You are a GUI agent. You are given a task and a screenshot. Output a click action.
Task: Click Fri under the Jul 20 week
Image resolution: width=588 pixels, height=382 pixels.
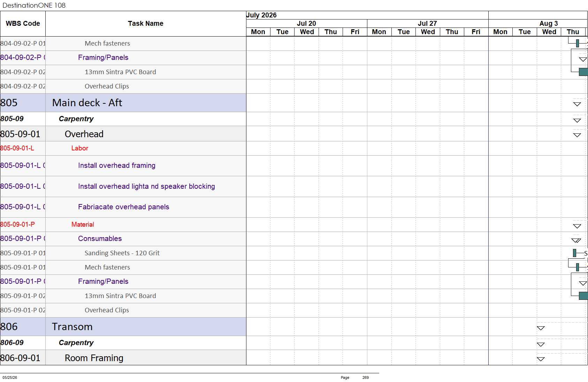pos(355,32)
